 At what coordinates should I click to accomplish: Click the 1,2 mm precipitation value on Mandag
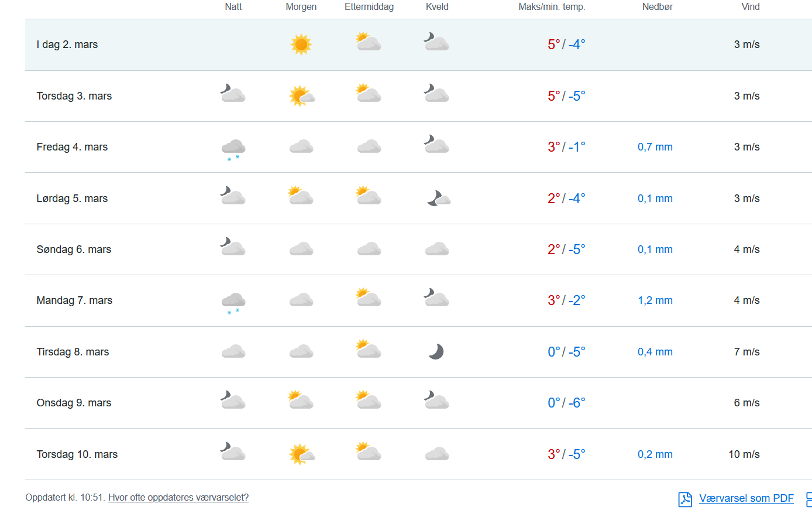click(655, 300)
